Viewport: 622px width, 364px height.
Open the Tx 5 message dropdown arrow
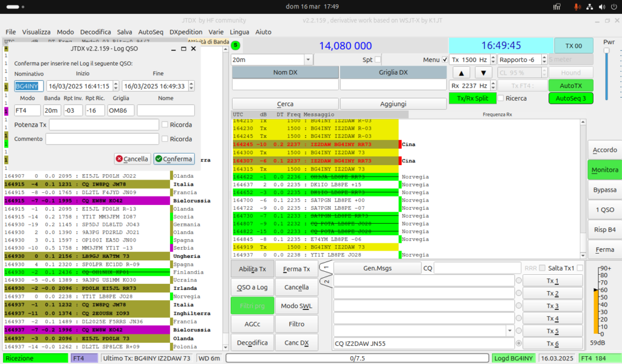510,331
